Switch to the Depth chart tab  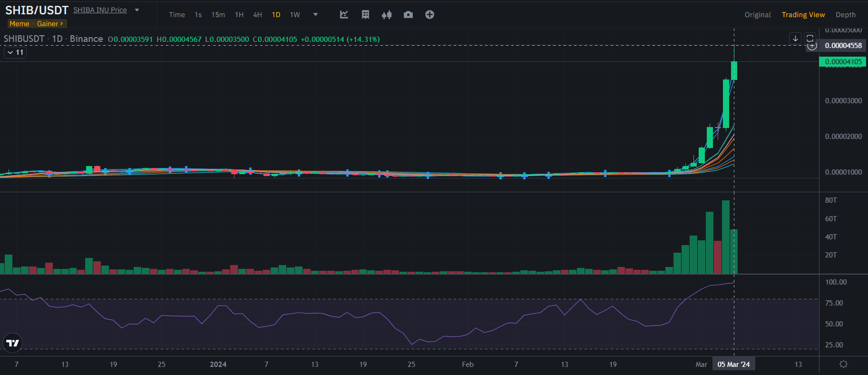845,15
